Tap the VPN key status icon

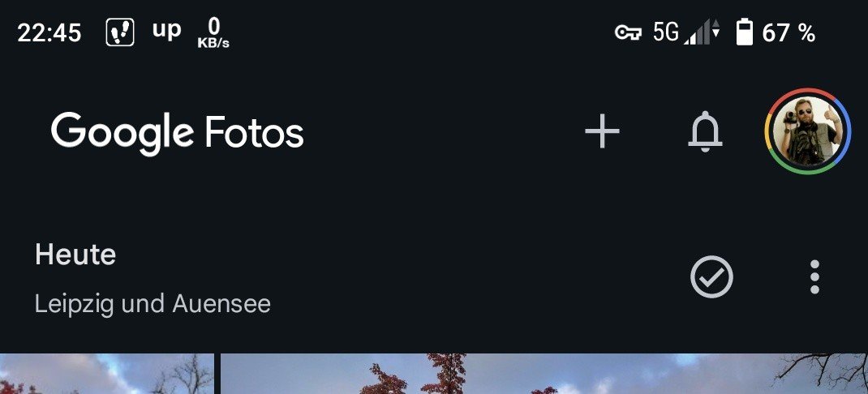(629, 33)
